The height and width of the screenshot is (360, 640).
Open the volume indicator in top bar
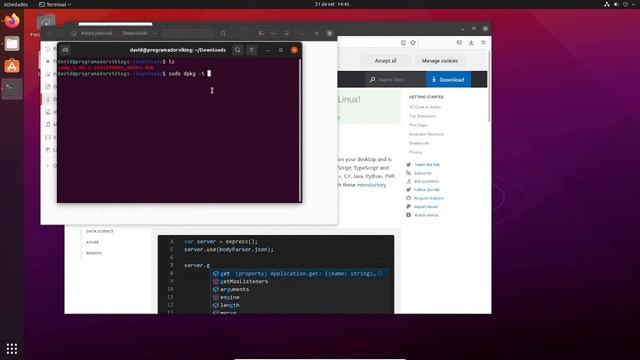pyautogui.click(x=616, y=4)
